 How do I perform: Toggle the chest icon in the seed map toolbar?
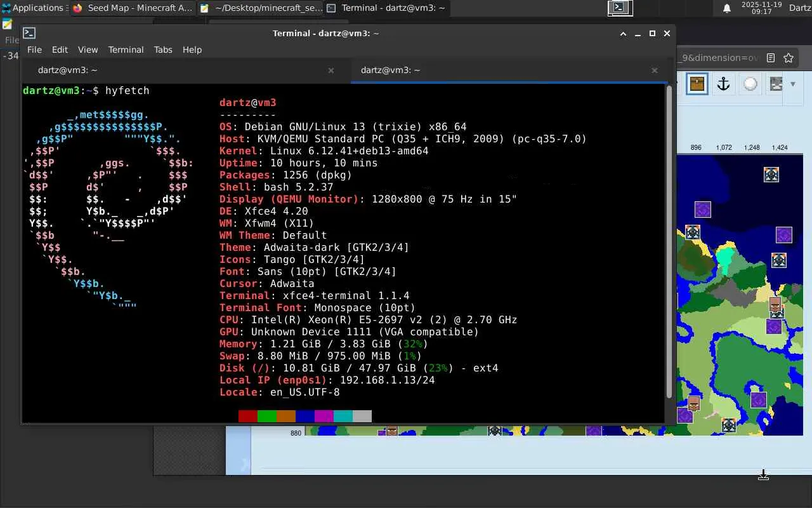(x=697, y=84)
